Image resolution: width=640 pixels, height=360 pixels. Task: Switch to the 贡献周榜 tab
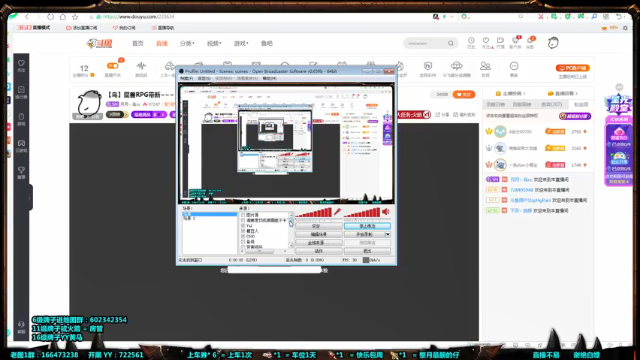click(522, 104)
